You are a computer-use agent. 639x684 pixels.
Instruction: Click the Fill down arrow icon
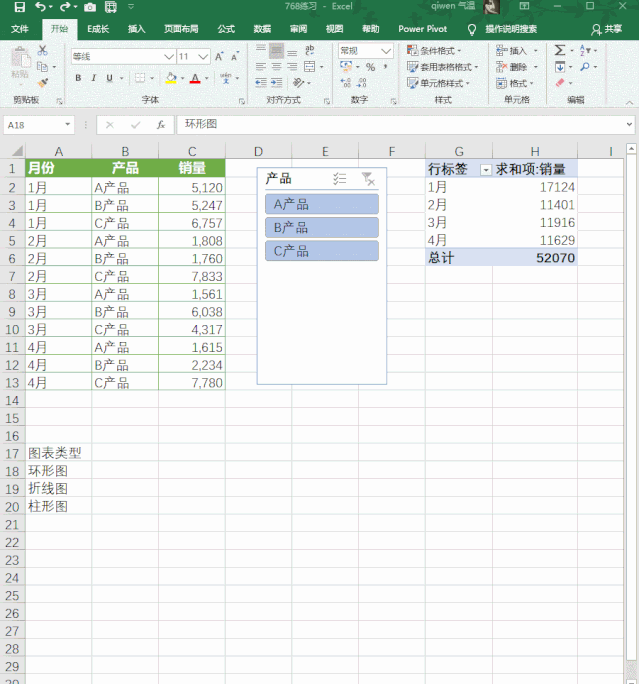coord(560,67)
